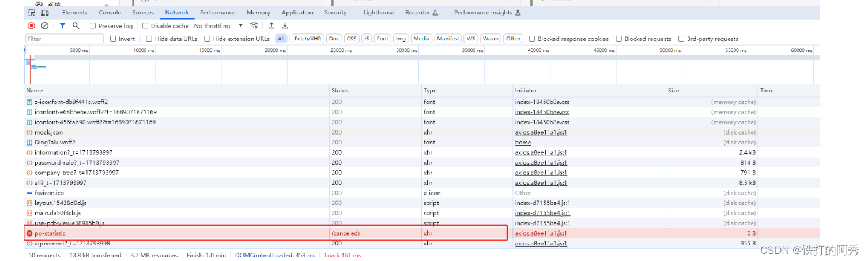The image size is (868, 261).
Task: Click script icon beside main.da50f3cb.js
Action: pyautogui.click(x=29, y=213)
